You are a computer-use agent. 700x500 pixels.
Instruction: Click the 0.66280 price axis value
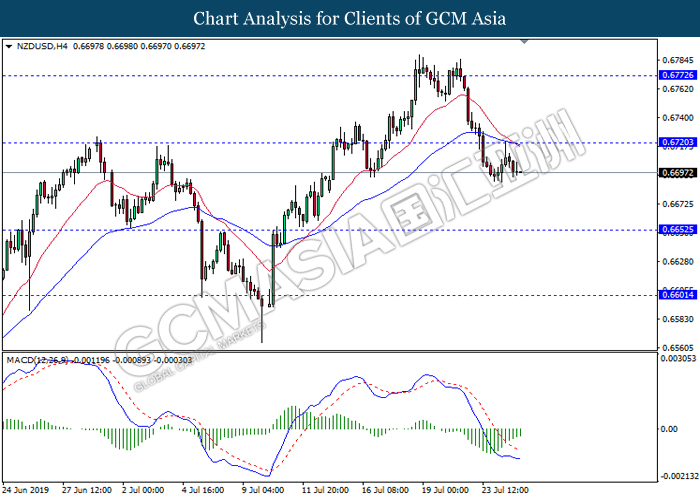(678, 261)
